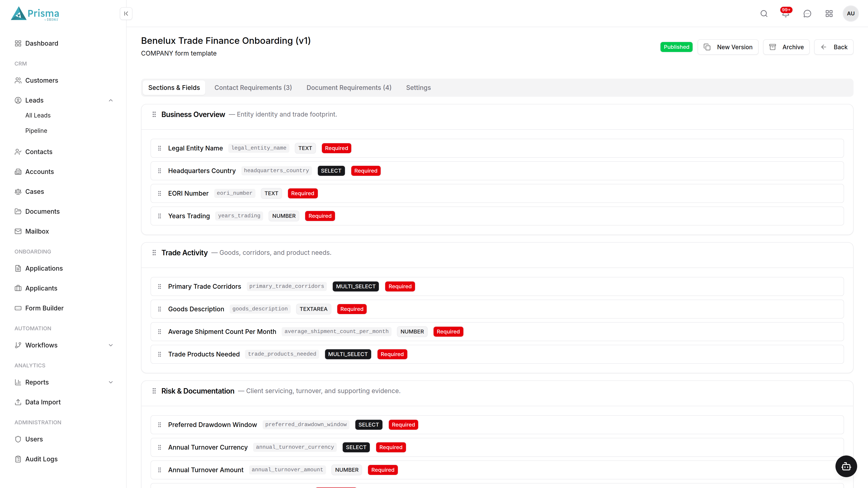Click the TEXTAREA badge on Goods Description
The width and height of the screenshot is (868, 488).
[x=313, y=309]
